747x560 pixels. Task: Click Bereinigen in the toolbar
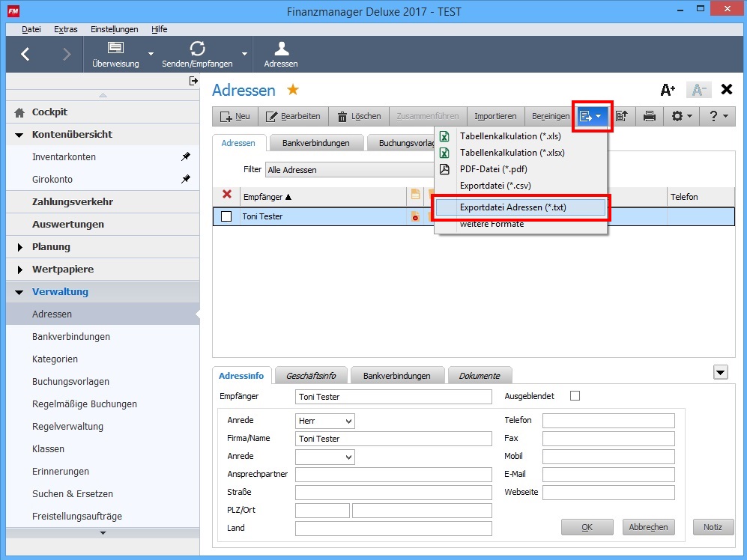coord(550,116)
